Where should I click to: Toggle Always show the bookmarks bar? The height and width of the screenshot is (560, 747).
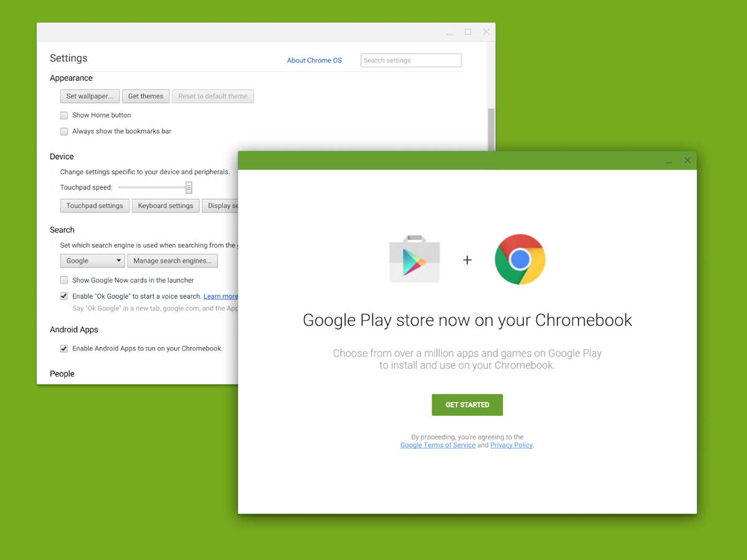tap(63, 131)
